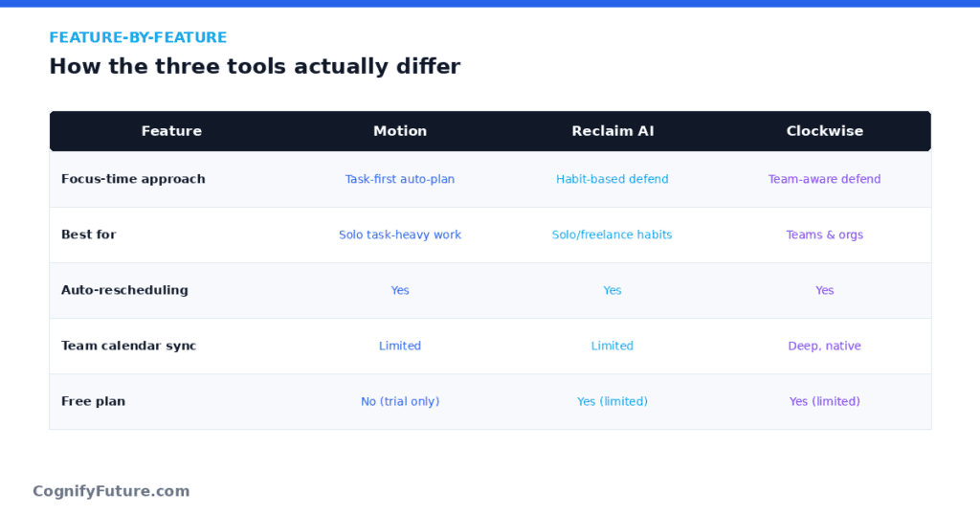
Task: Select the Team calendar sync label
Action: point(129,346)
